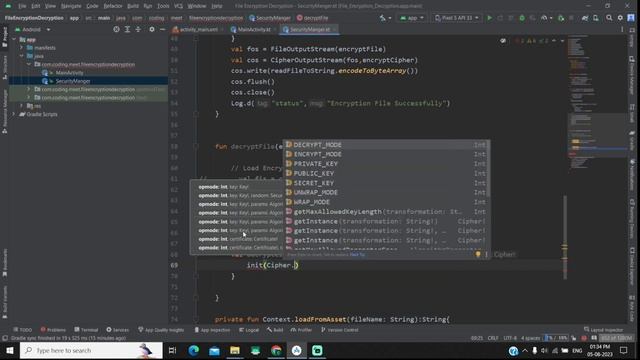This screenshot has width=640, height=360.
Task: Open the Refactor menu
Action: pos(113,6)
